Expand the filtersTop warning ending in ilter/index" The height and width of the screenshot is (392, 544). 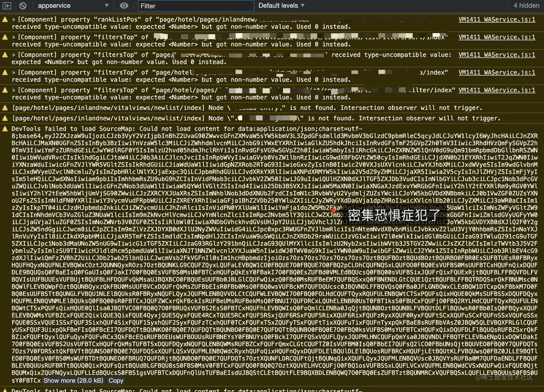point(14,90)
